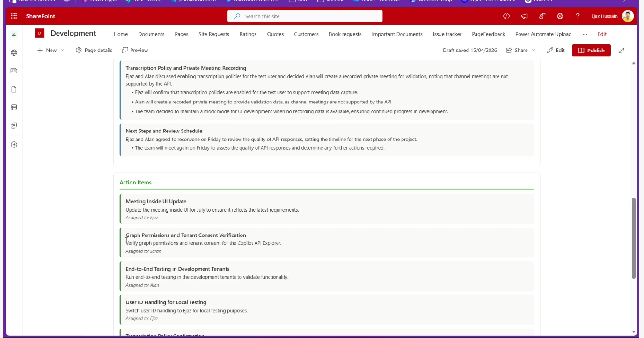Image resolution: width=644 pixels, height=338 pixels.
Task: Click the people connections icon in header
Action: point(542,16)
